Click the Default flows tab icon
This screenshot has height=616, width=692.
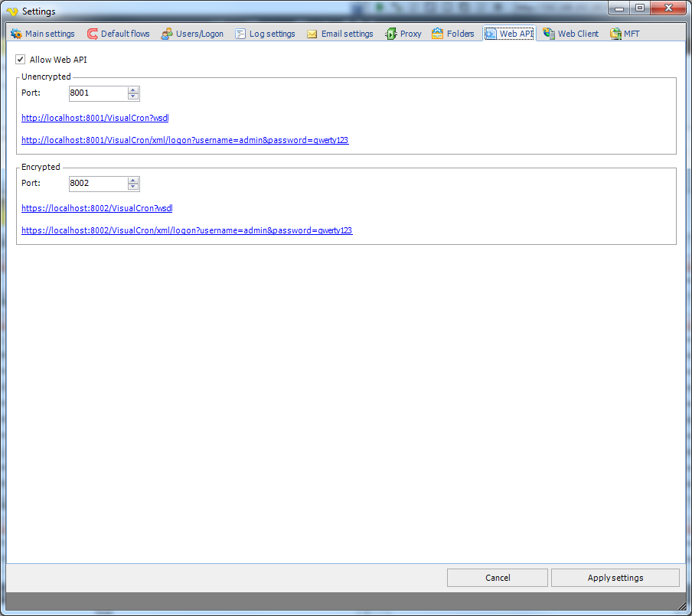pyautogui.click(x=93, y=34)
